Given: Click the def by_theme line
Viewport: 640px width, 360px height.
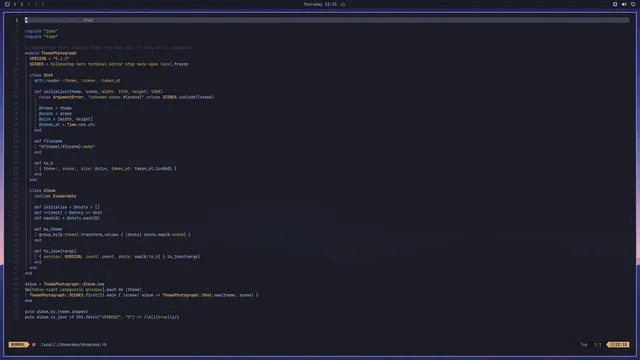Looking at the screenshot, I should (48, 229).
